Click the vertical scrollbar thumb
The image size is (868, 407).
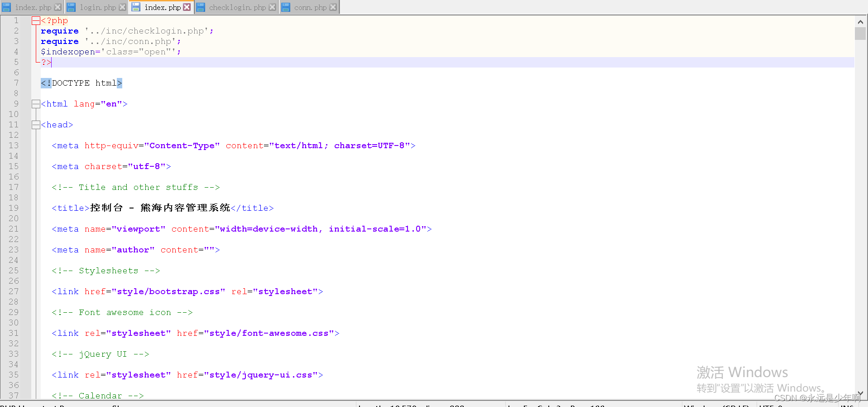tap(860, 34)
